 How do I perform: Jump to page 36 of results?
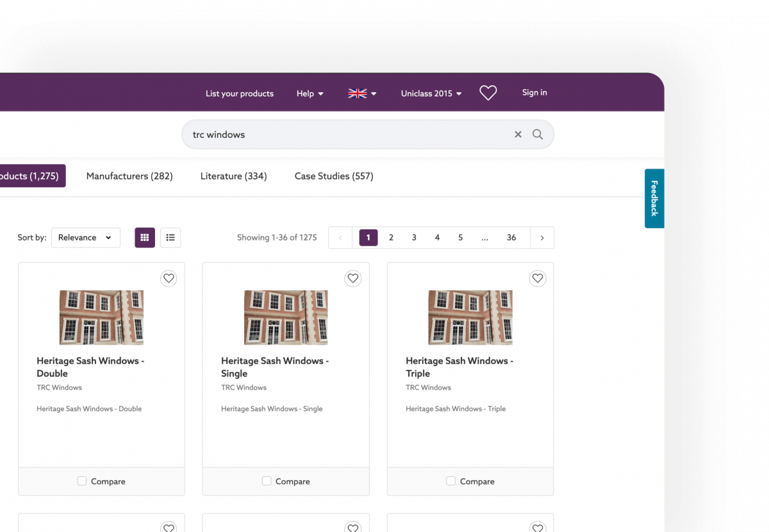coord(511,237)
